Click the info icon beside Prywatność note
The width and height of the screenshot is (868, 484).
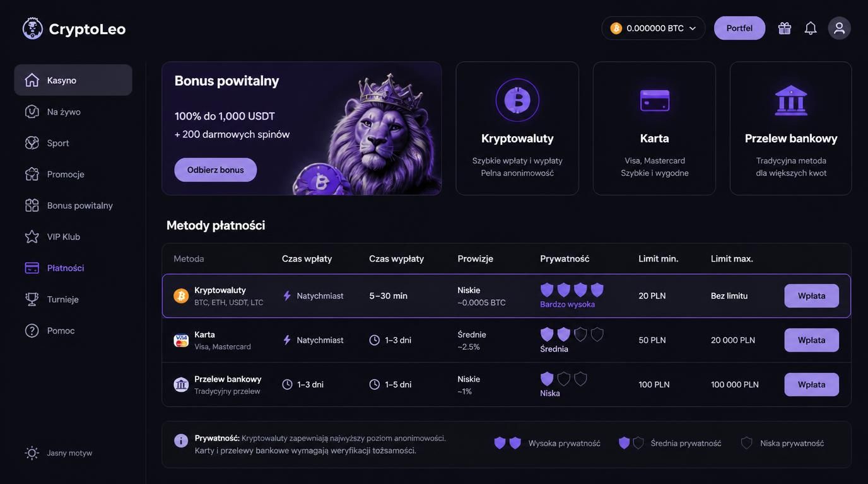click(x=181, y=441)
